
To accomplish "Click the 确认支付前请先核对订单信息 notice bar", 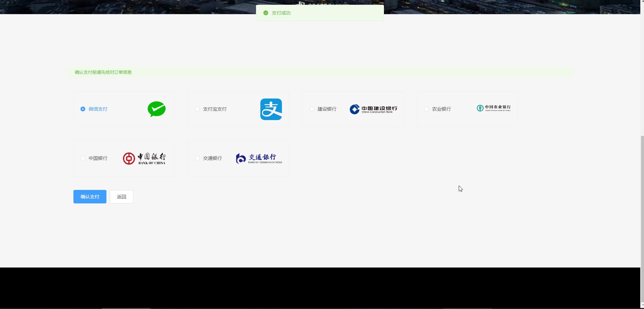I will pos(320,72).
